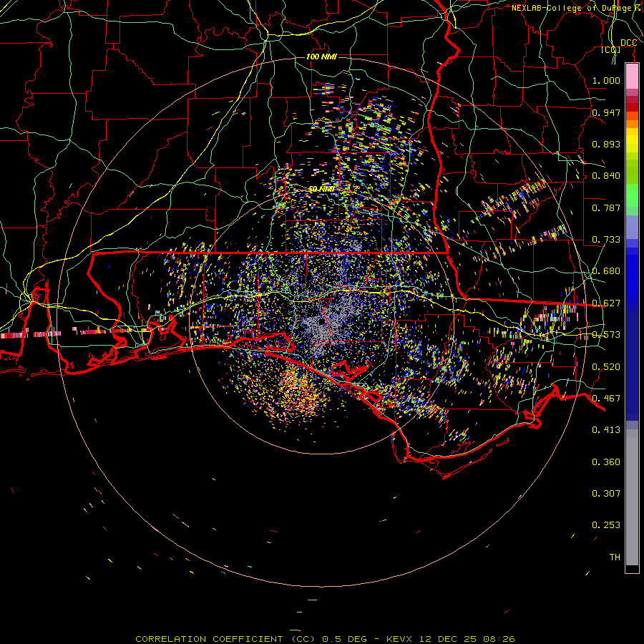Image resolution: width=644 pixels, height=644 pixels.
Task: Click the 0.573 scale value
Action: 606,335
